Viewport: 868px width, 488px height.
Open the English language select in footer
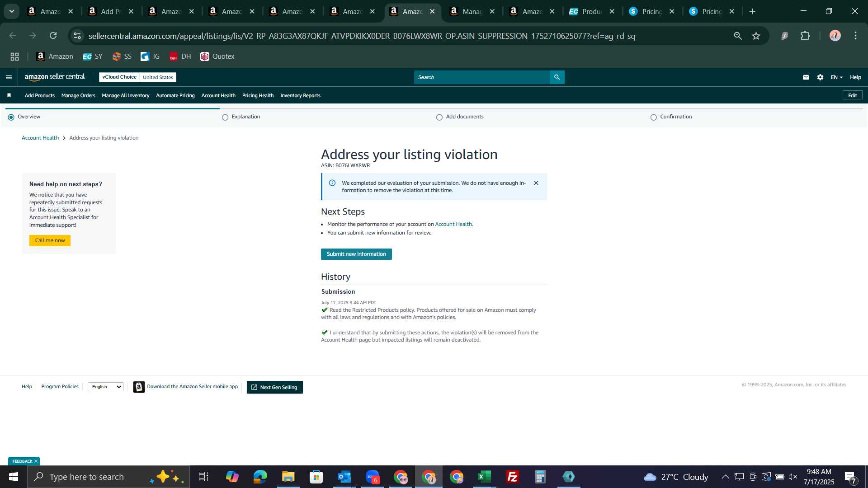tap(105, 387)
